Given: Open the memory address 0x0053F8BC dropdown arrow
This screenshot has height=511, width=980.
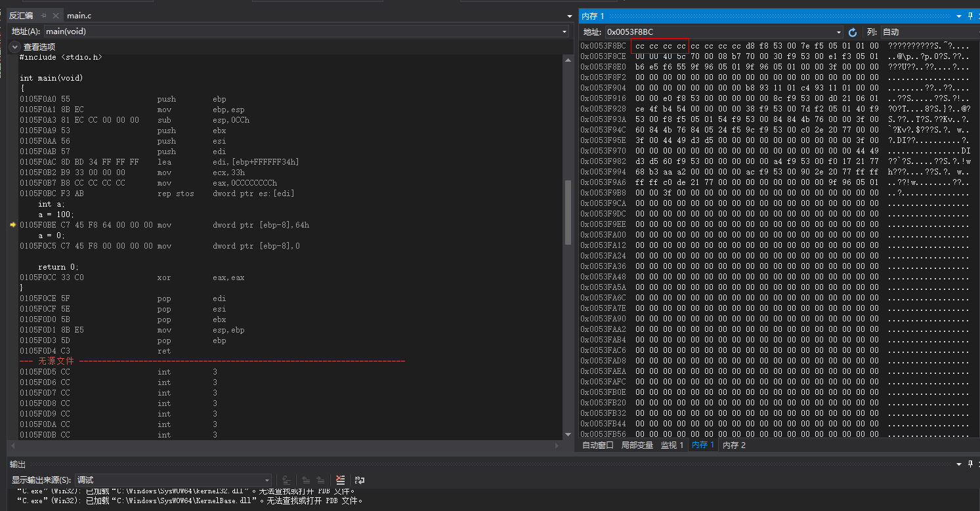Looking at the screenshot, I should click(x=838, y=32).
